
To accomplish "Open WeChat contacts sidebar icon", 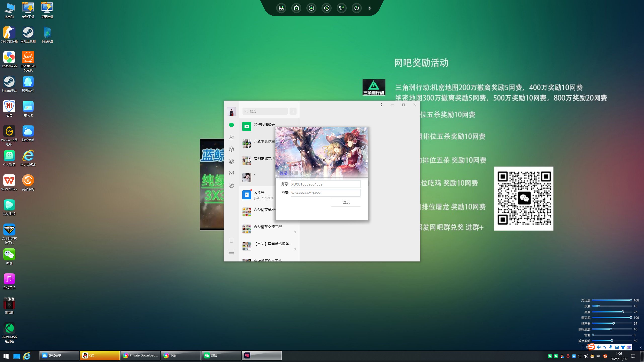I will coord(231,137).
